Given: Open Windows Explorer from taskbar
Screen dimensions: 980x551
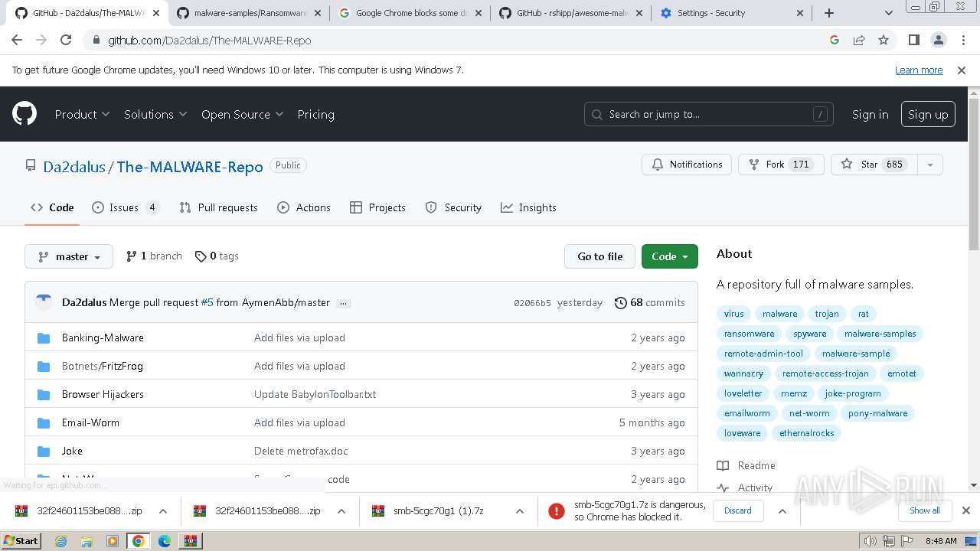Looking at the screenshot, I should 87,541.
